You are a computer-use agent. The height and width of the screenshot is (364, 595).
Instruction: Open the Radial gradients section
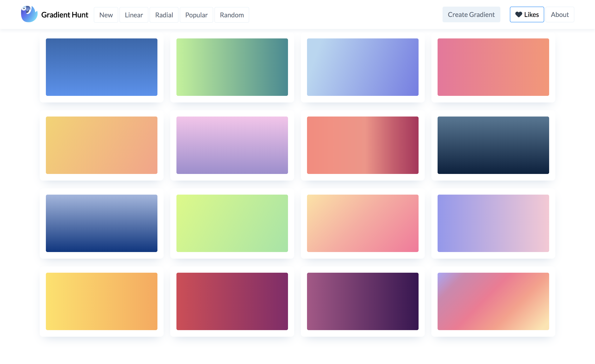[x=164, y=14]
